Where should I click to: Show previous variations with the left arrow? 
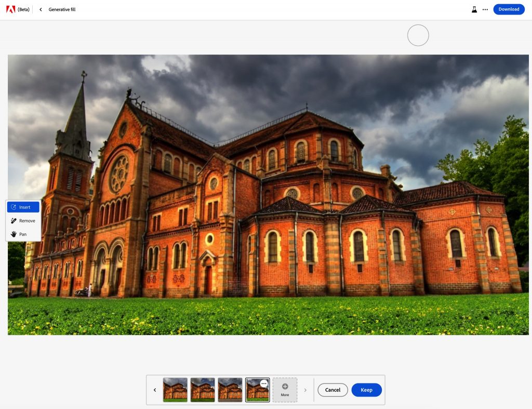(154, 390)
